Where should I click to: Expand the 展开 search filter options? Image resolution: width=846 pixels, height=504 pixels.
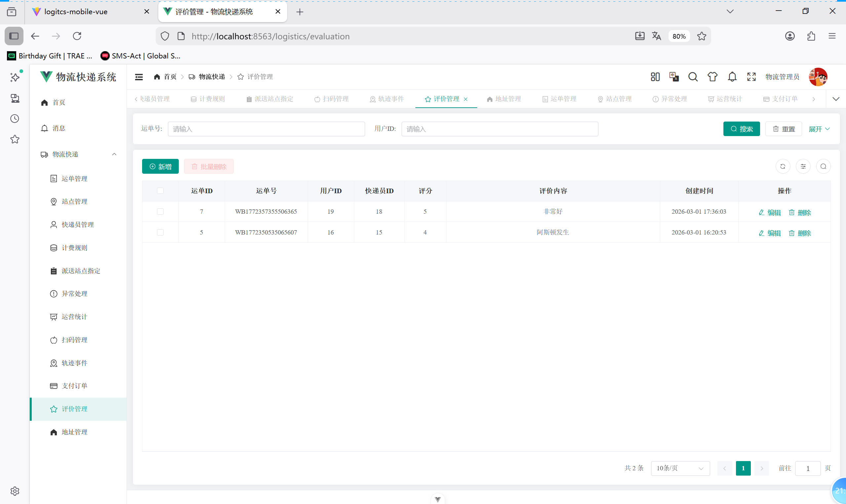click(819, 129)
